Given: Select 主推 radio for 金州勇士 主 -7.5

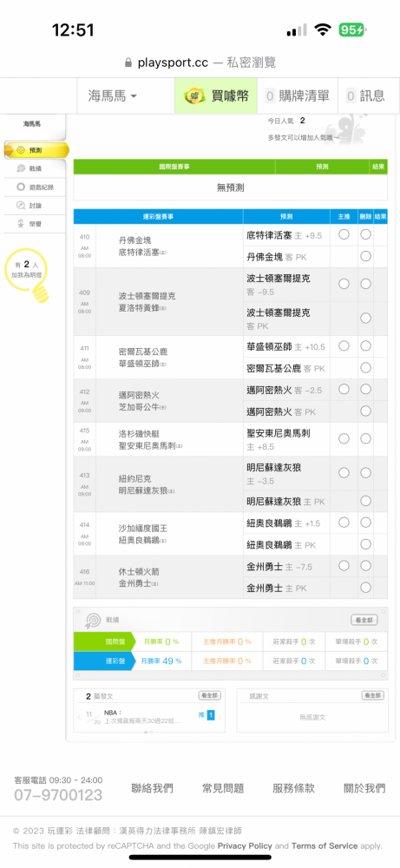Looking at the screenshot, I should pos(344,566).
